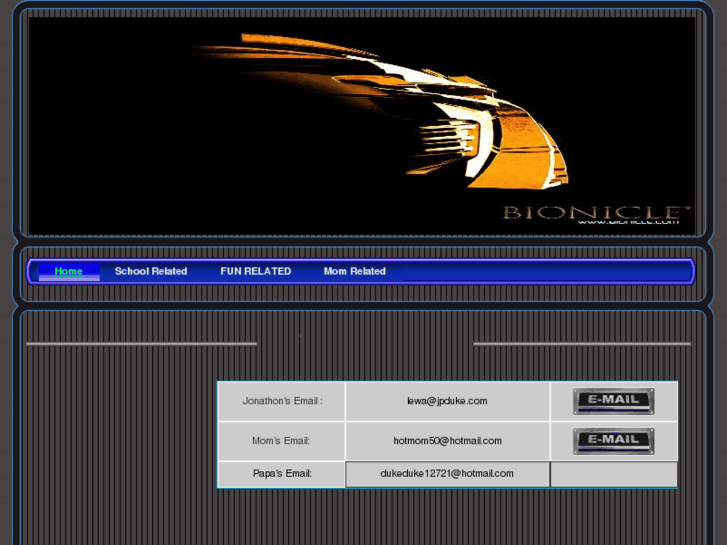This screenshot has height=545, width=727.
Task: Click the E-MAIL button for Mom's email
Action: pos(613,441)
